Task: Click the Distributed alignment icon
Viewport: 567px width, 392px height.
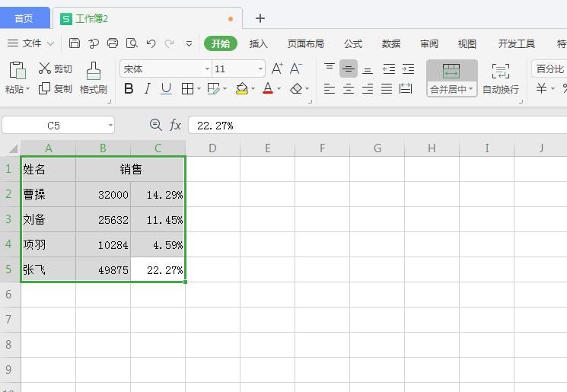Action: [x=406, y=88]
